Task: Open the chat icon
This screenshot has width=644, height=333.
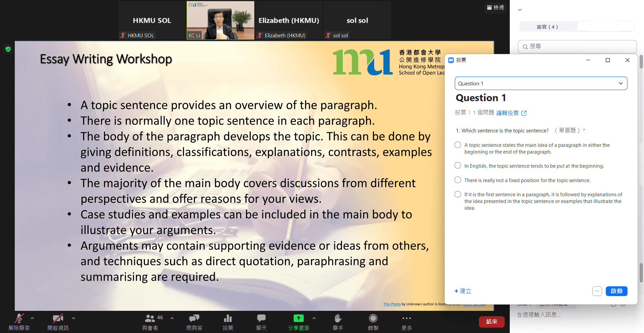Action: 261,319
